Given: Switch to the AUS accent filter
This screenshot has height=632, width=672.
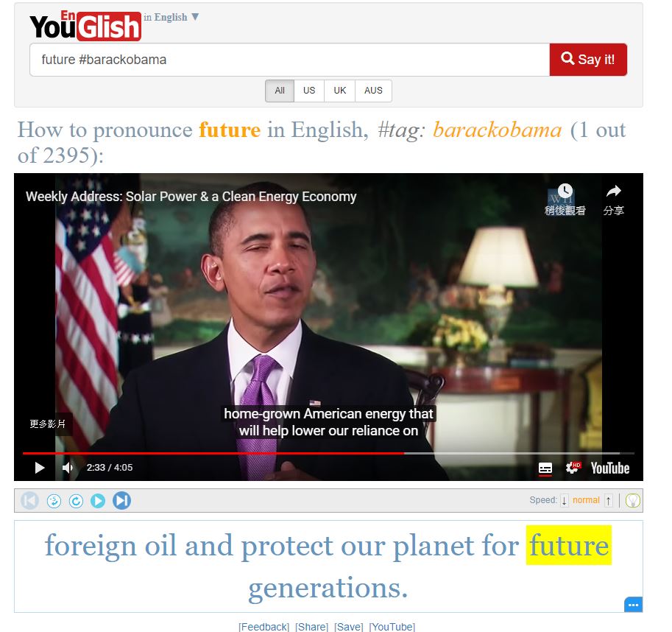Looking at the screenshot, I should (373, 91).
